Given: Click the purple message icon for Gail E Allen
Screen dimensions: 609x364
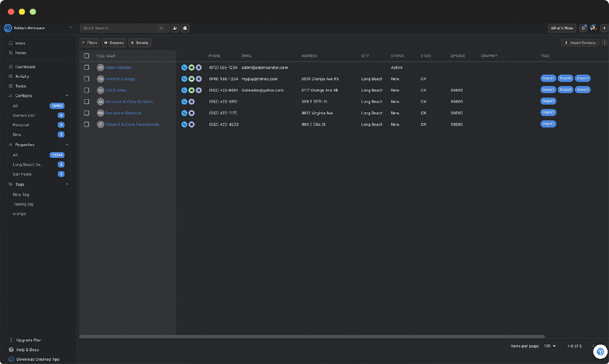Looking at the screenshot, I should (197, 90).
